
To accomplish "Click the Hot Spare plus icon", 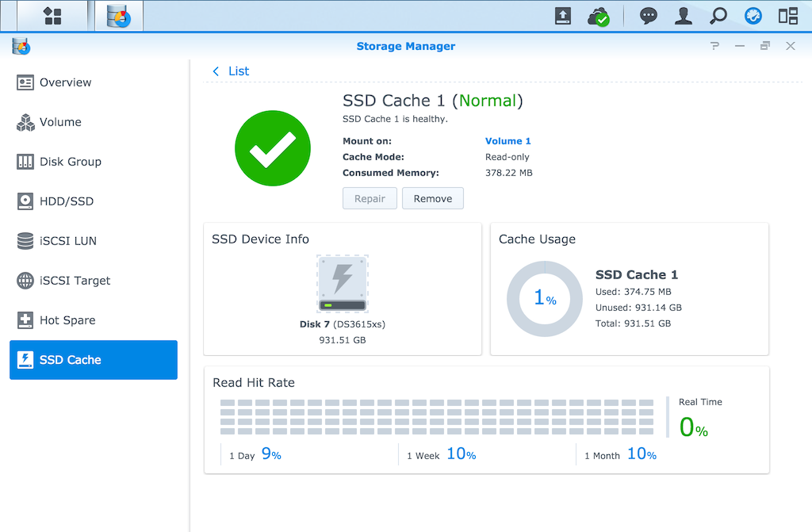I will [x=25, y=320].
